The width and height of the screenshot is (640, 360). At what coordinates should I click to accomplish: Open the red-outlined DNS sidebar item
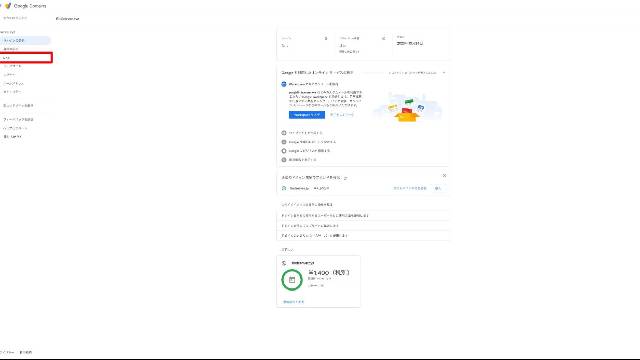[26, 58]
